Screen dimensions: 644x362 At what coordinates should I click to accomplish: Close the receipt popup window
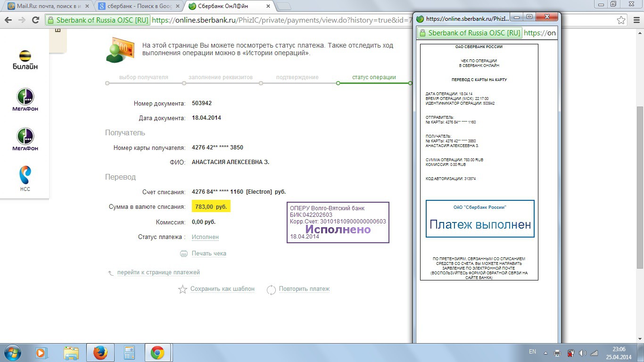[547, 16]
